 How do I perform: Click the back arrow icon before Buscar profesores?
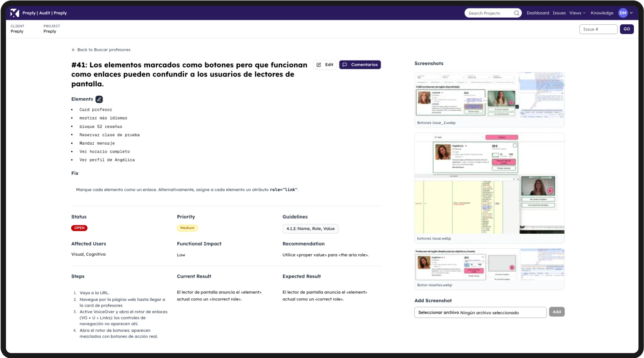point(73,50)
